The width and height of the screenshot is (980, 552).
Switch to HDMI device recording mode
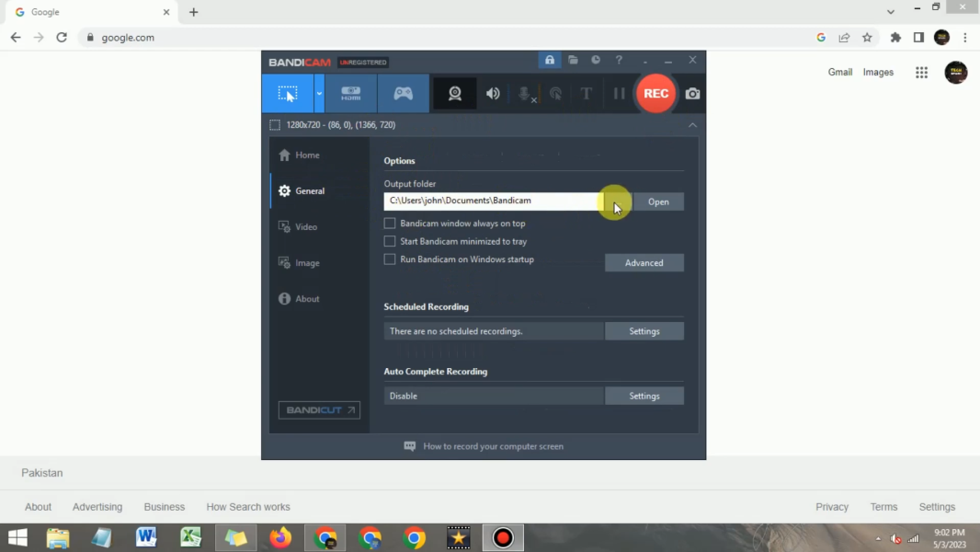click(350, 94)
